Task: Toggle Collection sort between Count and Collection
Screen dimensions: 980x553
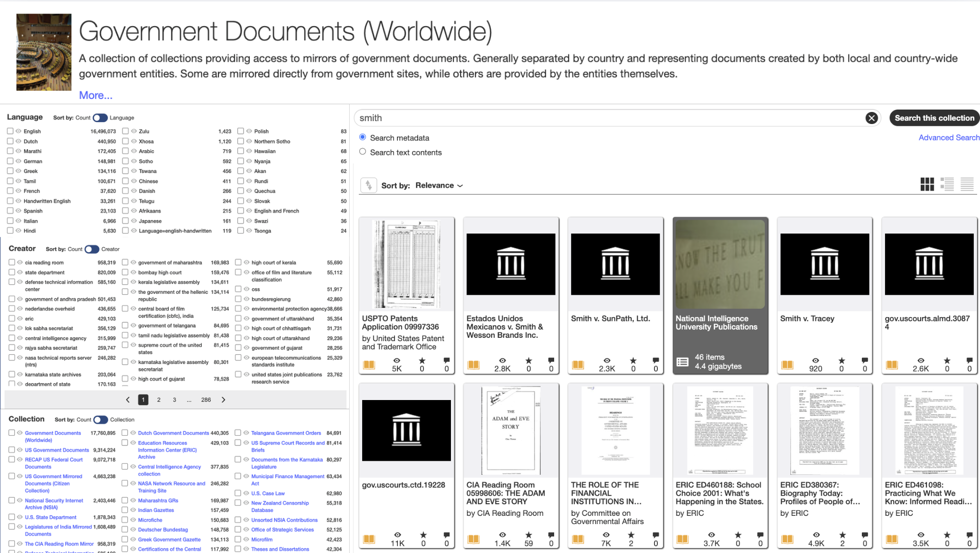Action: coord(100,419)
